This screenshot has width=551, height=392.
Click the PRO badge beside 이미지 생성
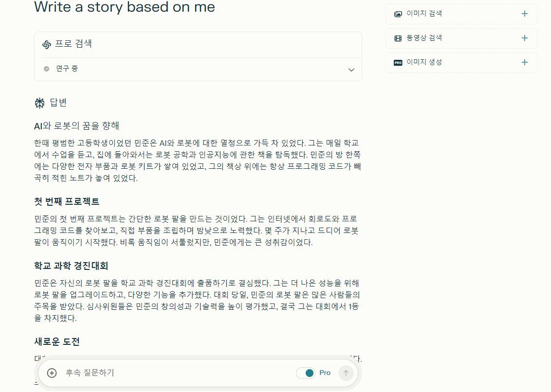coord(398,62)
